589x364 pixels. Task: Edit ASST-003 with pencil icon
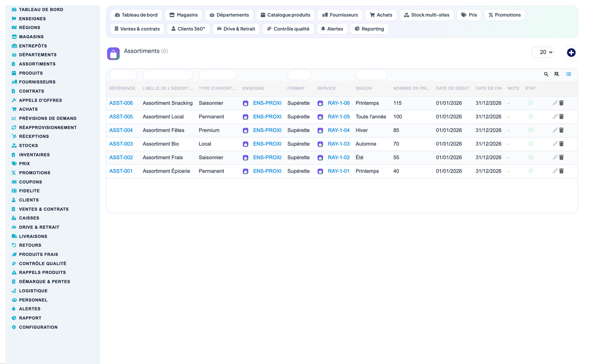555,144
